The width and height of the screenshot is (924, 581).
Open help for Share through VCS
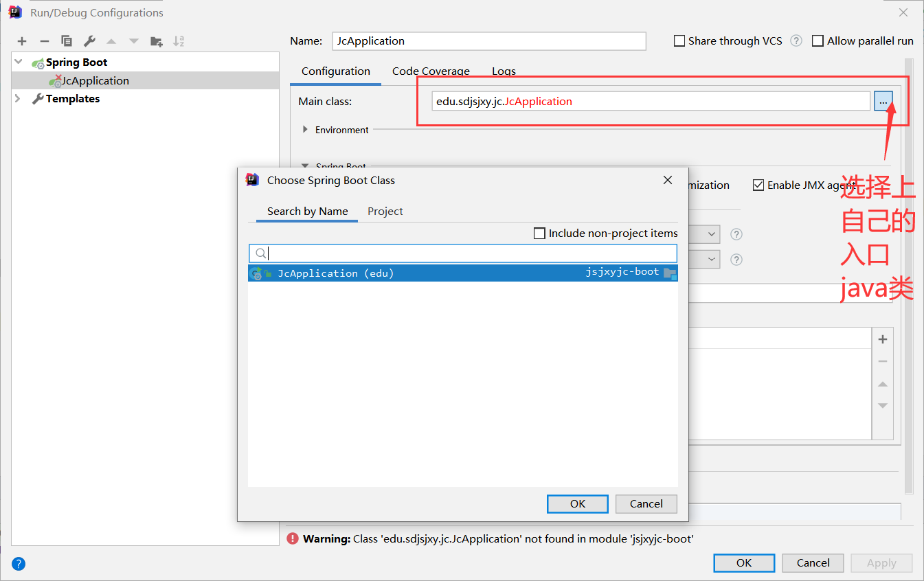(x=796, y=41)
